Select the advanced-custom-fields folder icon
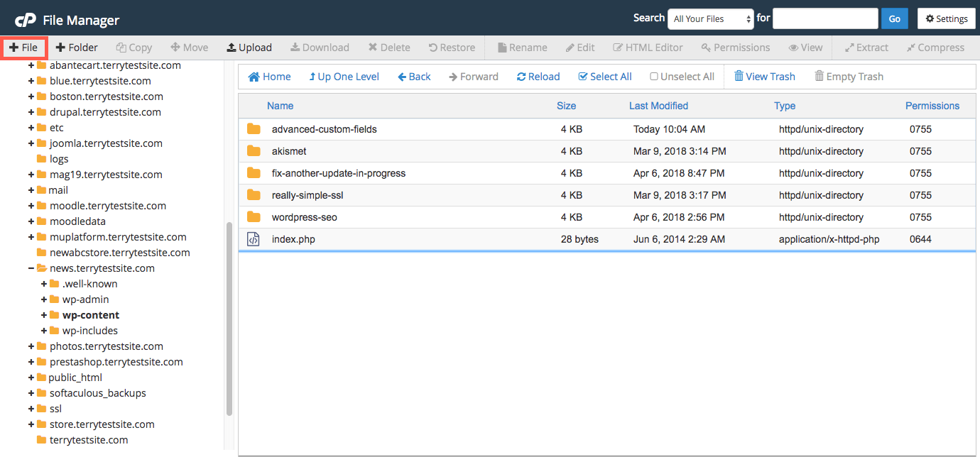 pyautogui.click(x=254, y=129)
